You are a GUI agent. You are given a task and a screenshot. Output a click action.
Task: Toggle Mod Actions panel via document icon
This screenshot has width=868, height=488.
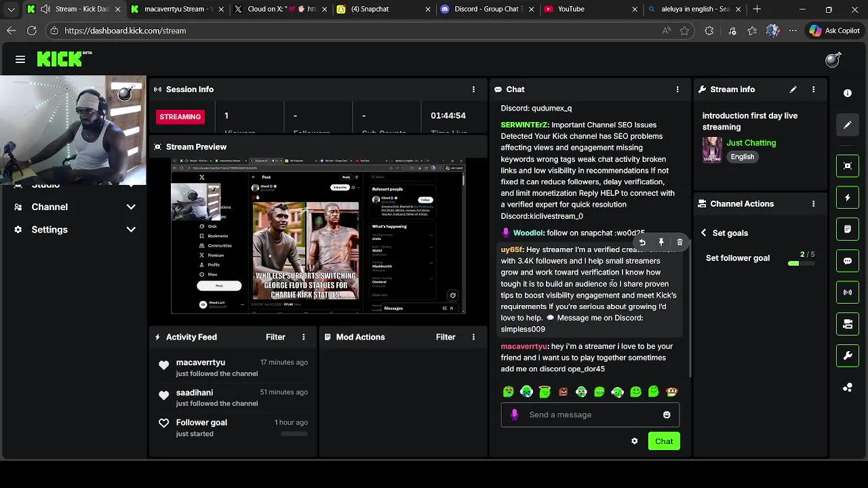click(x=848, y=229)
